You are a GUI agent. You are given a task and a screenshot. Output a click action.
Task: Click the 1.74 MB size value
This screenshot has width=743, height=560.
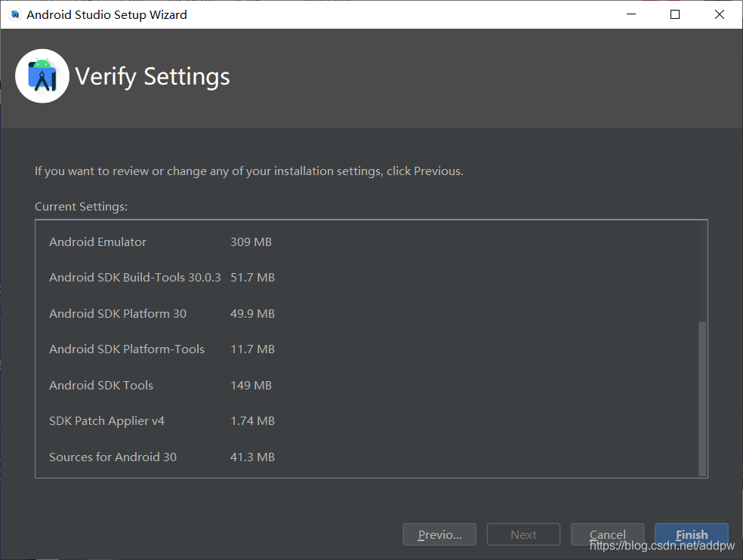252,420
